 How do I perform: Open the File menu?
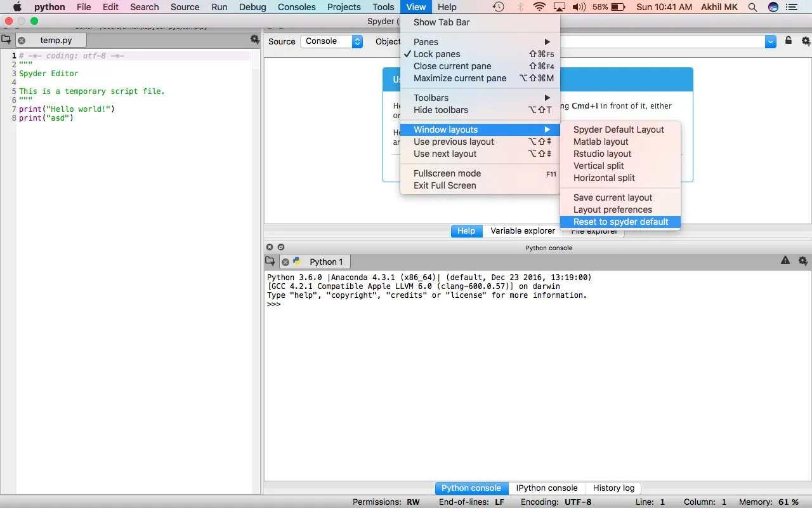pos(84,7)
